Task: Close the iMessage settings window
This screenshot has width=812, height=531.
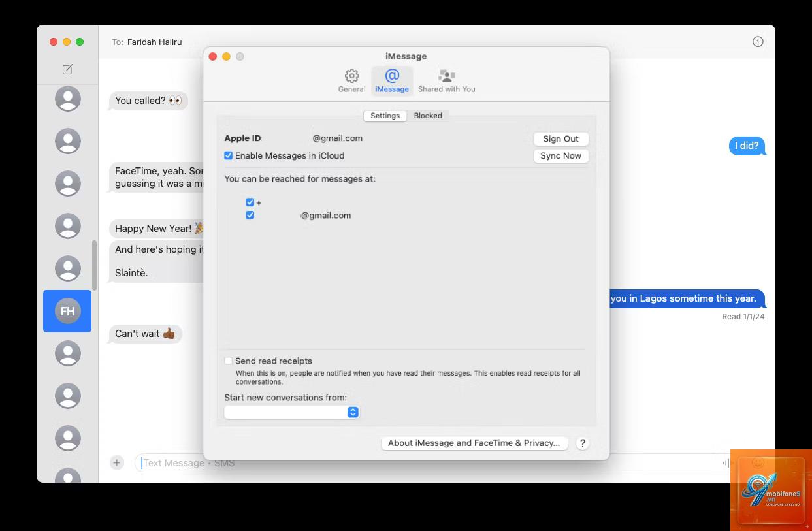Action: click(x=213, y=57)
